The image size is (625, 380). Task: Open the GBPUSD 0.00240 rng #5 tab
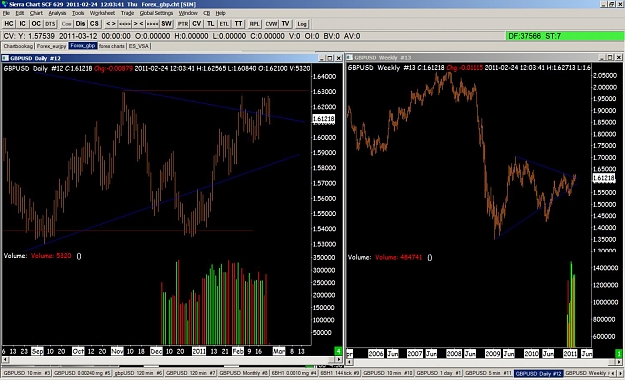click(82, 373)
